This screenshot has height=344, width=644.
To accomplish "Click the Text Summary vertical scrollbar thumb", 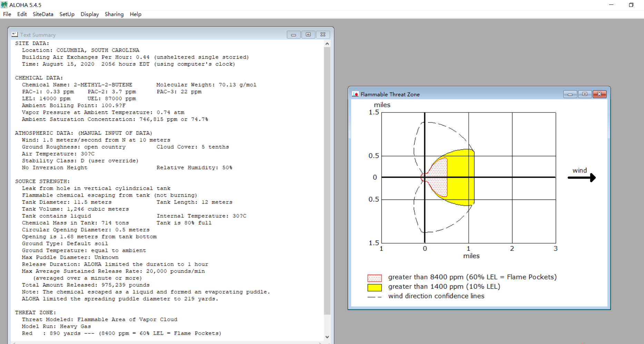I will click(327, 181).
